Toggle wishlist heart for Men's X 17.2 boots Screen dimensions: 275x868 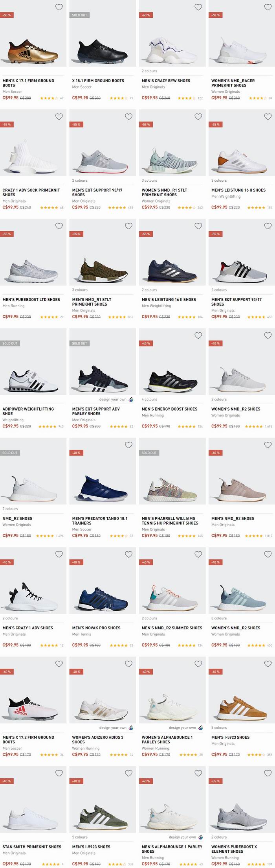[59, 663]
